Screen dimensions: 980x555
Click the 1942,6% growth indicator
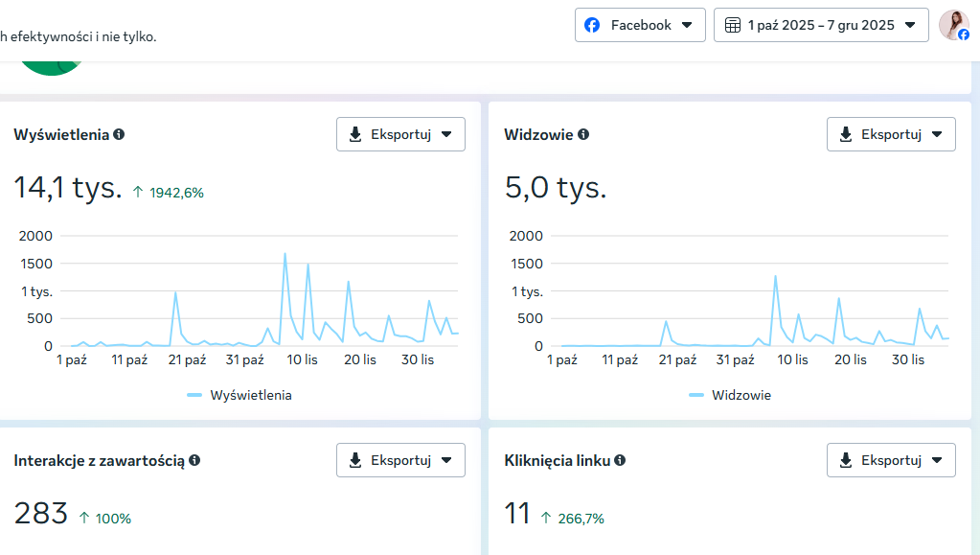(x=169, y=193)
